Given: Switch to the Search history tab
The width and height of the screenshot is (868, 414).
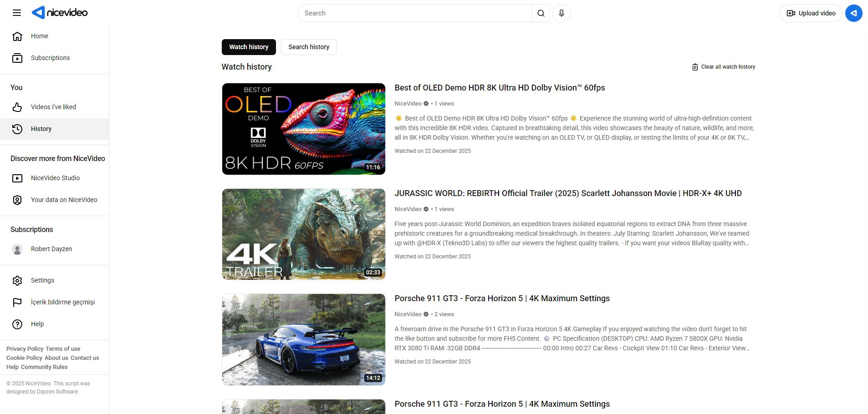Looking at the screenshot, I should pos(309,47).
